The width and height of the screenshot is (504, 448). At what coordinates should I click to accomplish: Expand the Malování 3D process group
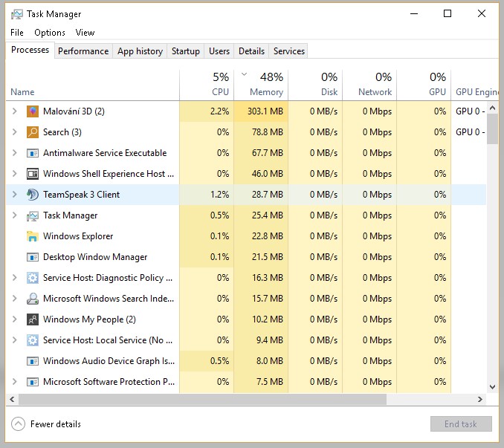[x=14, y=111]
